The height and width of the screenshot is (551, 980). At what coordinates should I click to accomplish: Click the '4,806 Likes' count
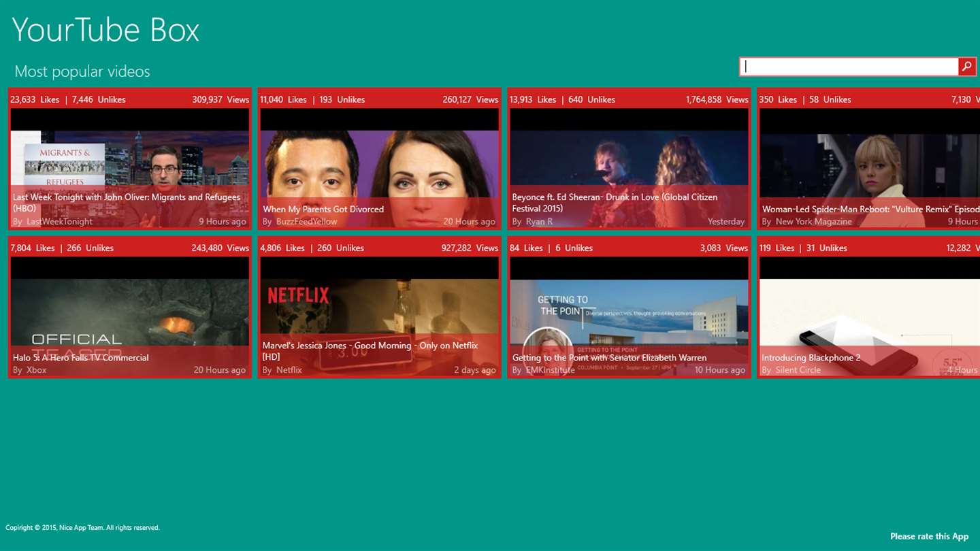pos(282,248)
